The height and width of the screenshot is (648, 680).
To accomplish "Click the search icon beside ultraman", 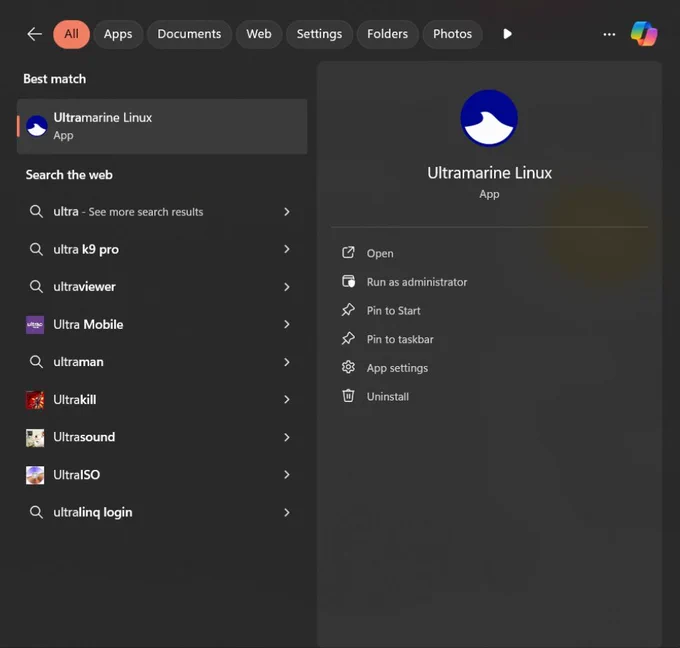I will click(36, 362).
